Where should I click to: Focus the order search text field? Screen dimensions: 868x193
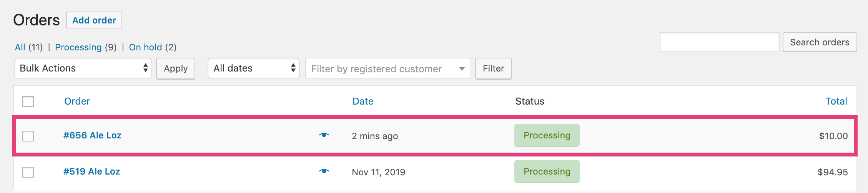719,42
